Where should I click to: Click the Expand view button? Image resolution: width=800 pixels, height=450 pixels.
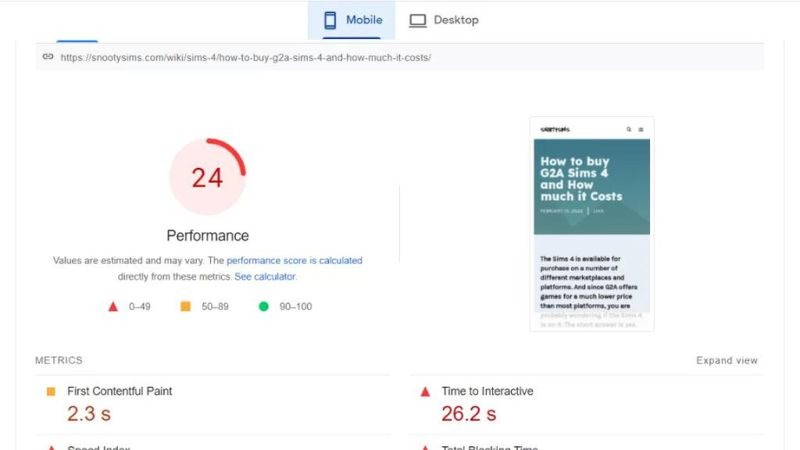click(727, 361)
